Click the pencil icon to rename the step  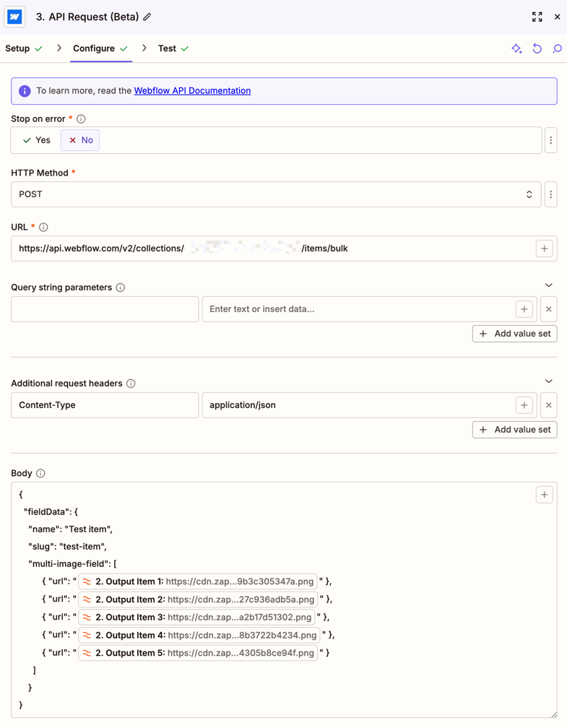coord(147,17)
